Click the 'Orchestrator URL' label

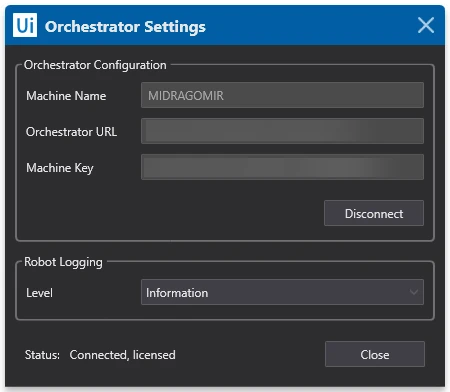[71, 132]
